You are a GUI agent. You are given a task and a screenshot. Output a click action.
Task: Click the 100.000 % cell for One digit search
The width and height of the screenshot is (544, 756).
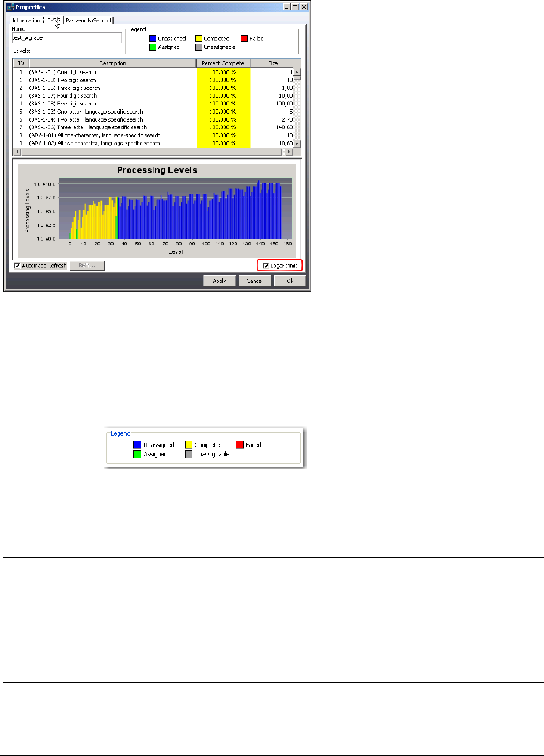[x=223, y=72]
